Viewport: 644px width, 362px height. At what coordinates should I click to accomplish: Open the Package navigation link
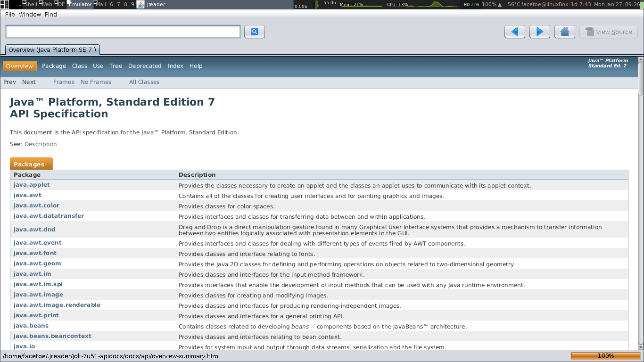(x=54, y=66)
